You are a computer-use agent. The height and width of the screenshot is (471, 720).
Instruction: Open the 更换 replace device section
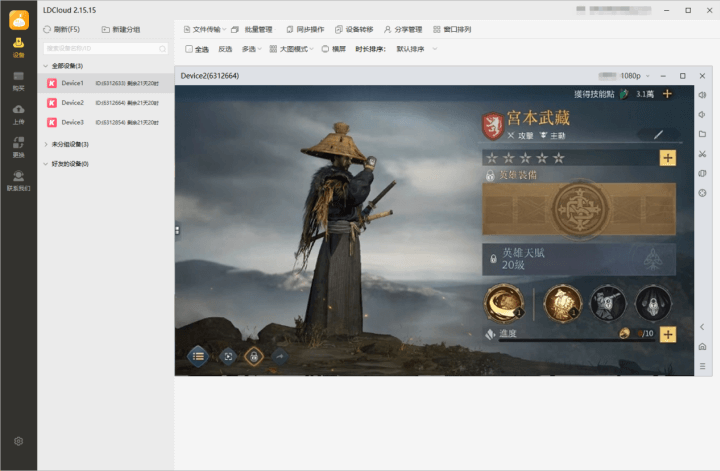point(18,148)
